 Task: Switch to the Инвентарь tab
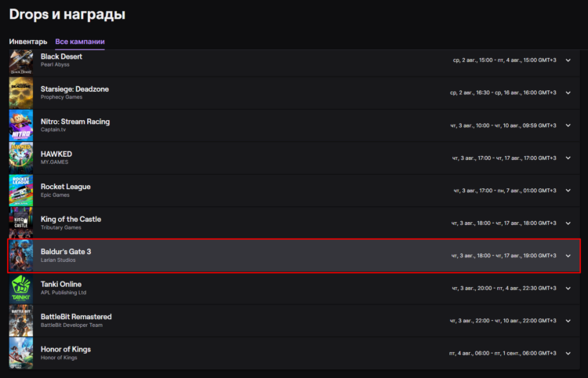(x=28, y=41)
